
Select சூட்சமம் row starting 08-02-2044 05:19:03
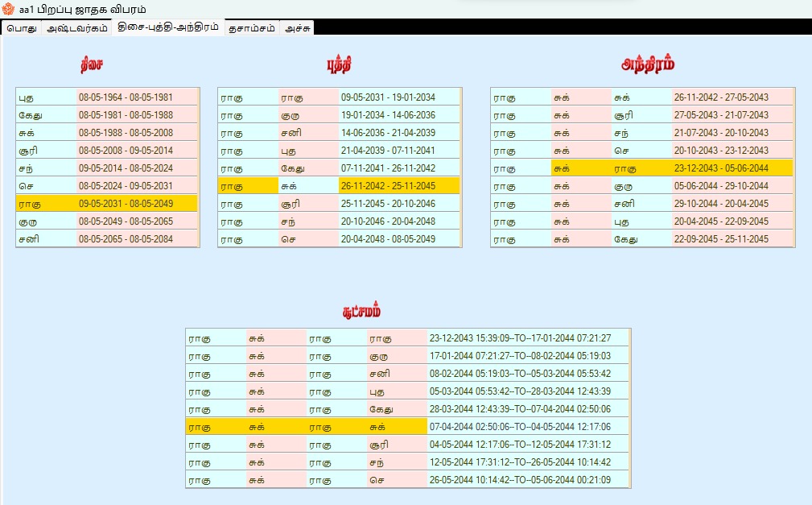tap(407, 373)
